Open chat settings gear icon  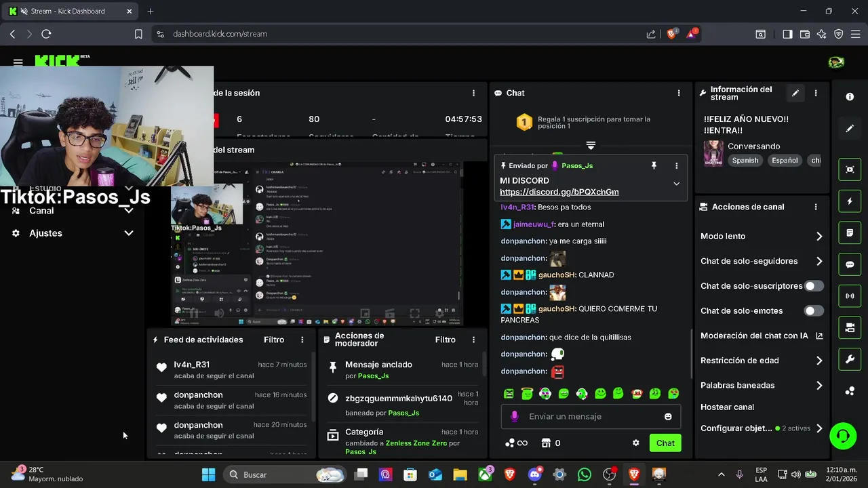[635, 443]
